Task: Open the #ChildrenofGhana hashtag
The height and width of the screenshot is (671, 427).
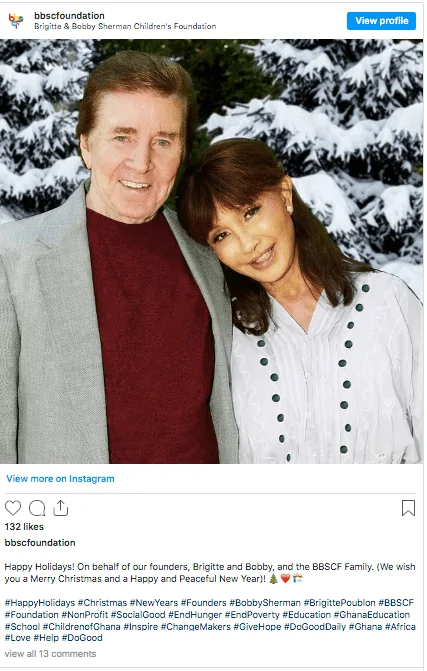Action: pos(81,626)
